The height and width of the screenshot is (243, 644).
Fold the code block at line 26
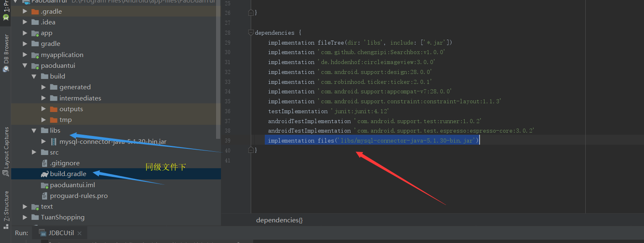pos(251,12)
